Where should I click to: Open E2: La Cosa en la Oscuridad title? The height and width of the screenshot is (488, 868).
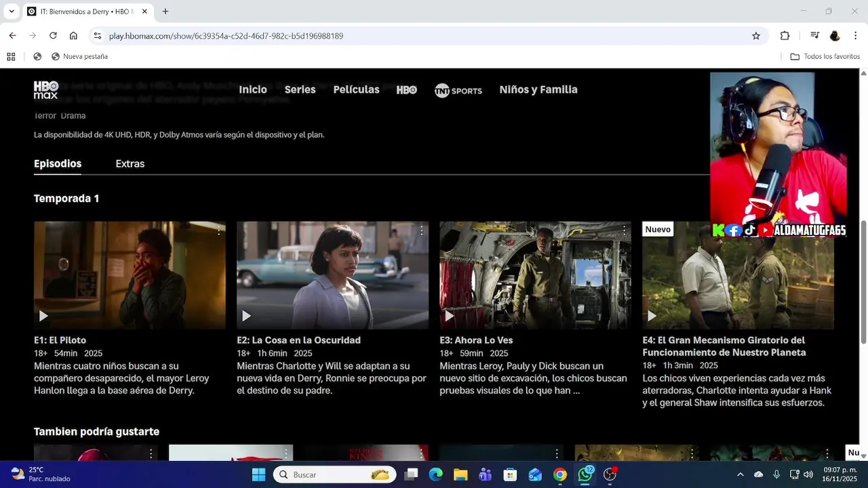pyautogui.click(x=298, y=340)
